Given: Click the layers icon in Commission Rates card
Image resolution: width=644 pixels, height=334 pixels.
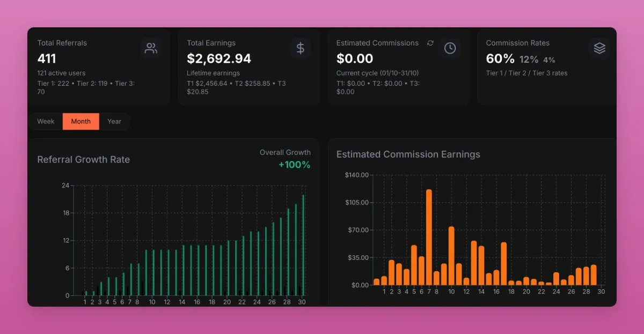Looking at the screenshot, I should point(599,48).
